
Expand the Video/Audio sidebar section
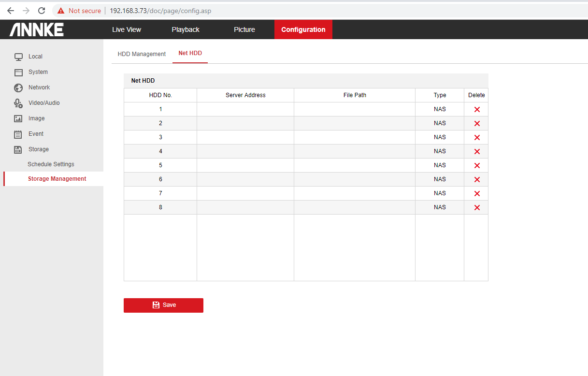(x=43, y=103)
